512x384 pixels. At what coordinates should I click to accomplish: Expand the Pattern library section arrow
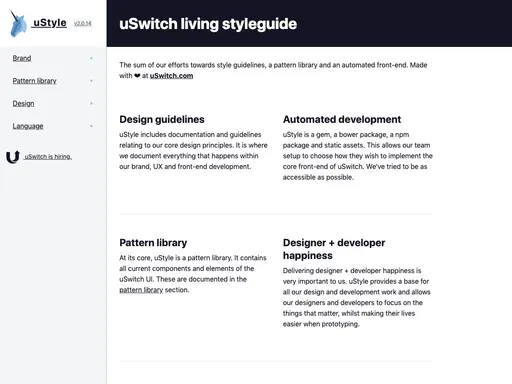[x=91, y=81]
